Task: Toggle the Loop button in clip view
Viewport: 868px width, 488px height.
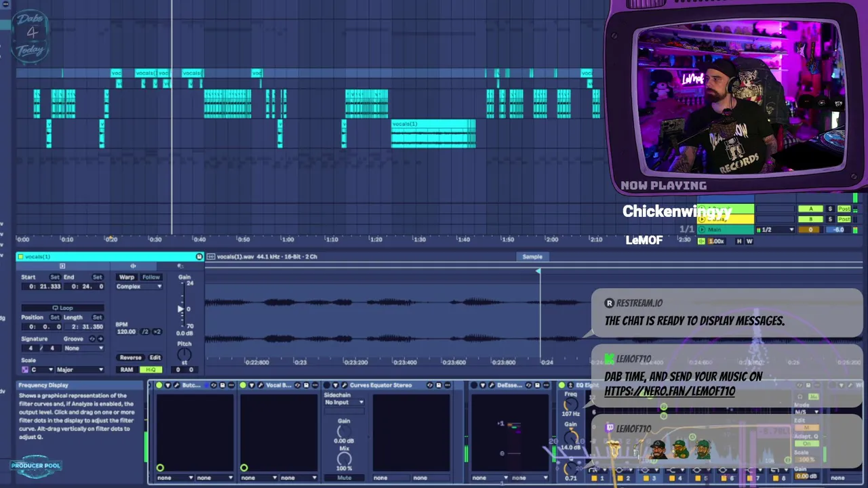Action: (62, 308)
